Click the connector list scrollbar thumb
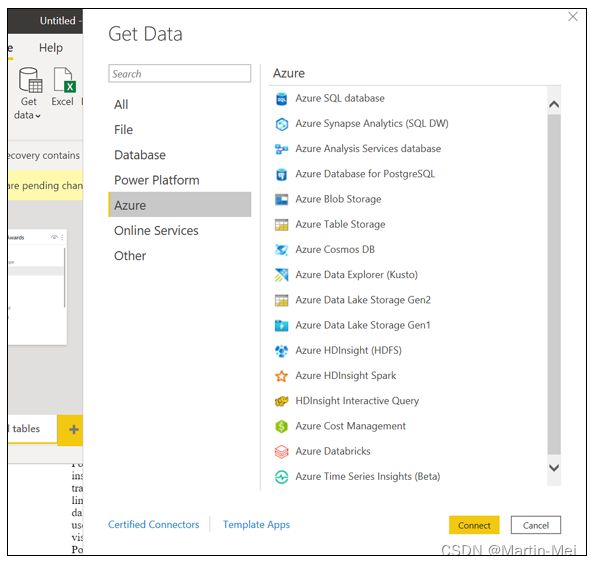The image size is (591, 566). (554, 285)
